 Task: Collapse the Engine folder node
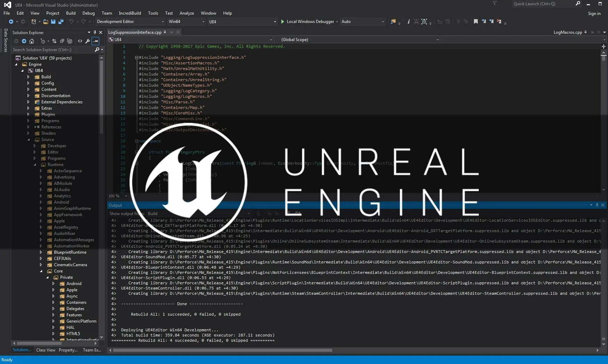coord(16,64)
